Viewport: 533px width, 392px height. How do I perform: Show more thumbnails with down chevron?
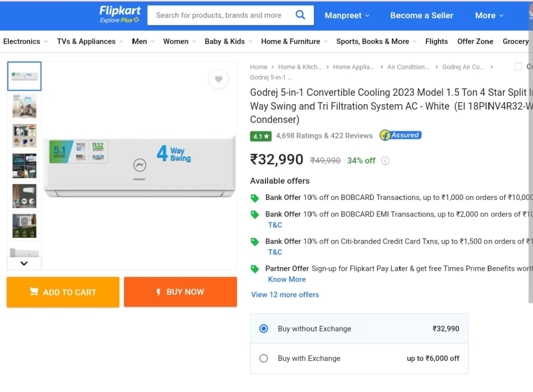(x=24, y=263)
